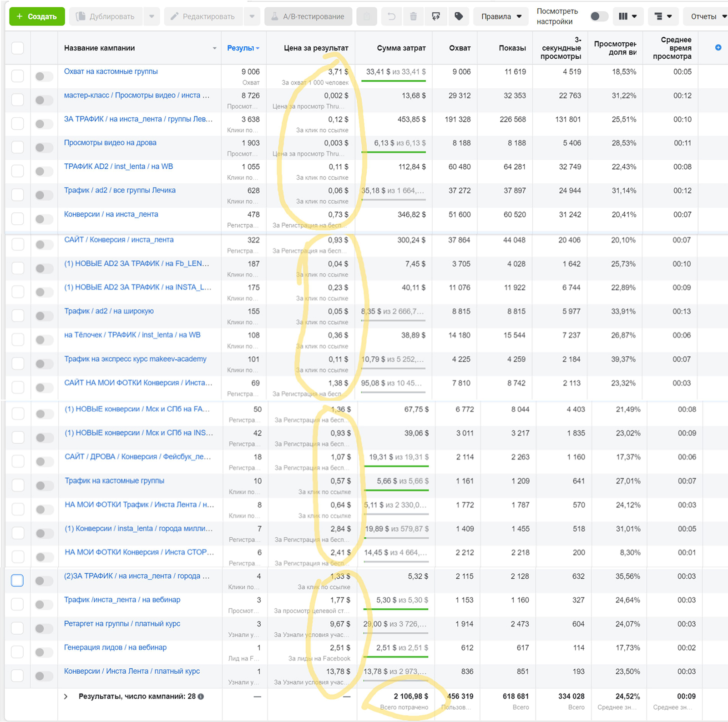Click the greyed icon after A/B-тестирование
The image size is (728, 722).
click(367, 16)
